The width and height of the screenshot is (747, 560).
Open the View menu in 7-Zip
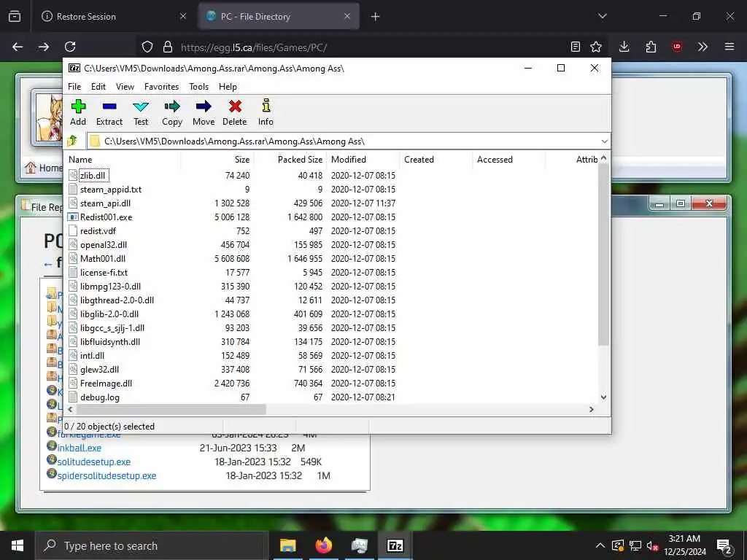point(125,87)
